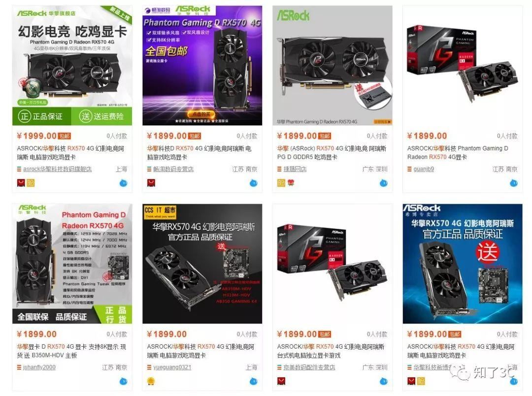
Task: Click Tmall badge under 京美数码配件专营店
Action: [281, 381]
